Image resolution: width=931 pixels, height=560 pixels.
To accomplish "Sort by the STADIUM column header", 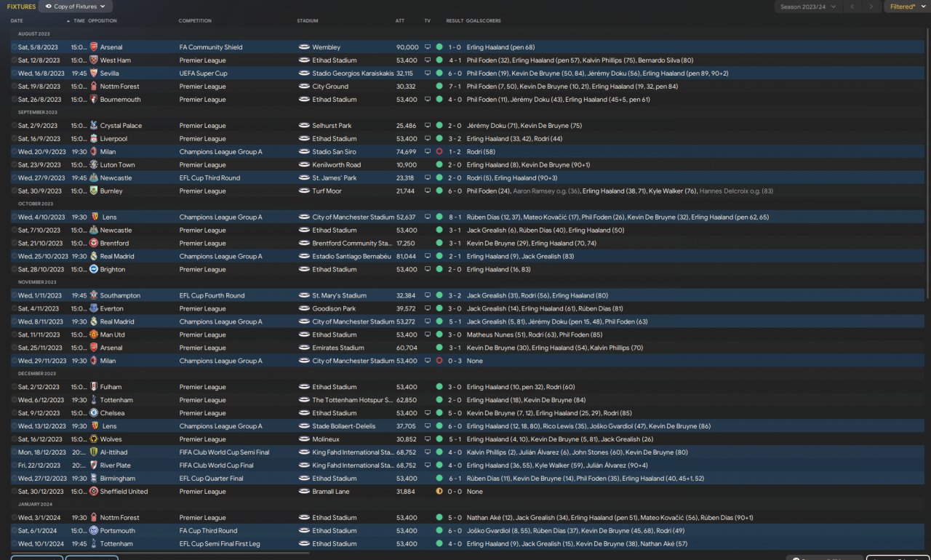I will [308, 21].
